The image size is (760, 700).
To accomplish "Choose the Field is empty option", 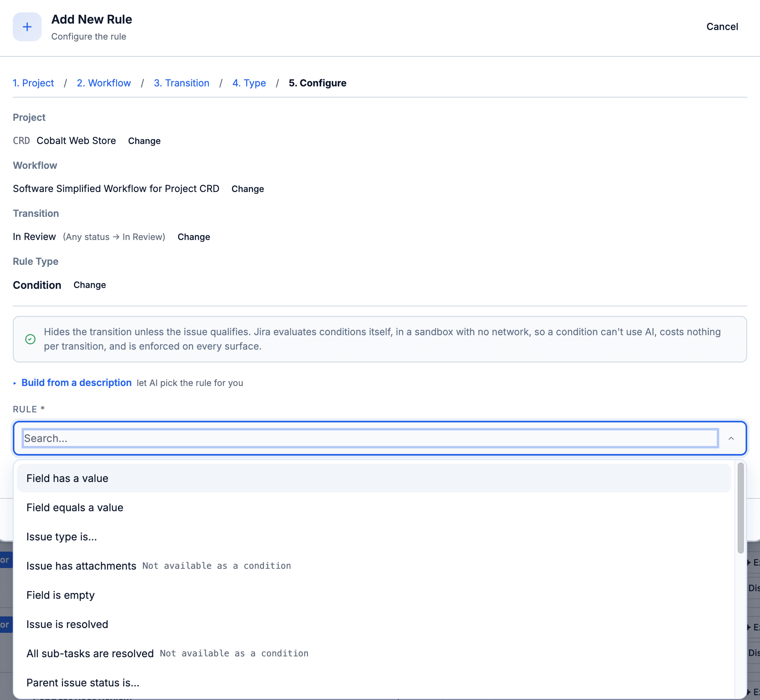I will (374, 595).
